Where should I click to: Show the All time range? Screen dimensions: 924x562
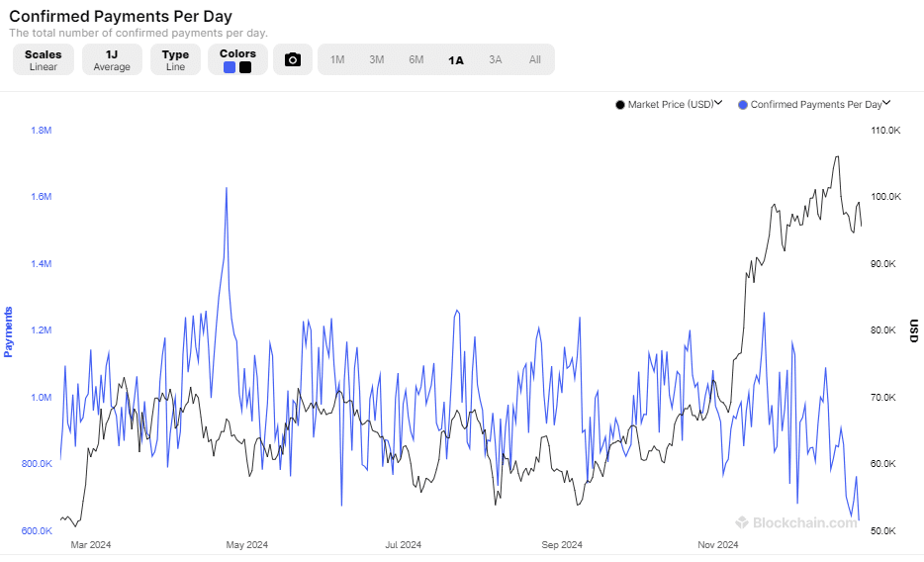click(534, 59)
